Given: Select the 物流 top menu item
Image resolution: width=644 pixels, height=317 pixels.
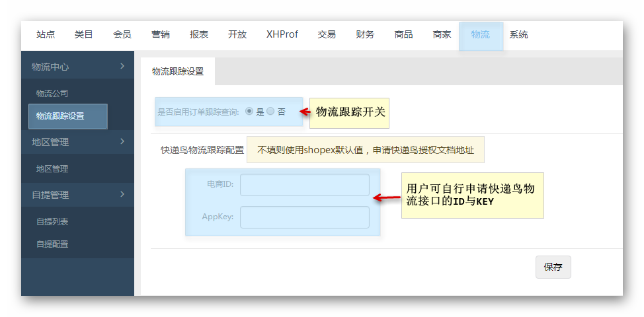Looking at the screenshot, I should [x=481, y=36].
